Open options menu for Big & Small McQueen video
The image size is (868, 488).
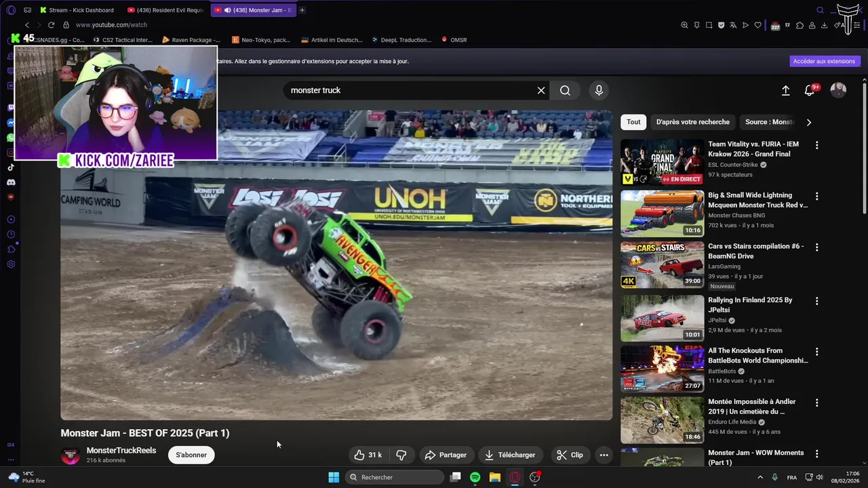pyautogui.click(x=816, y=196)
